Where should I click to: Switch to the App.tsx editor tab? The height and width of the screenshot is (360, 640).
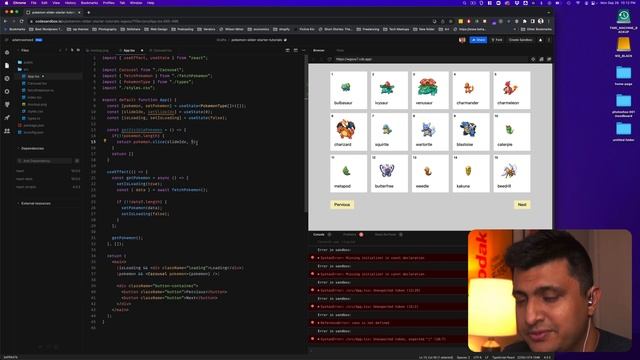[129, 50]
